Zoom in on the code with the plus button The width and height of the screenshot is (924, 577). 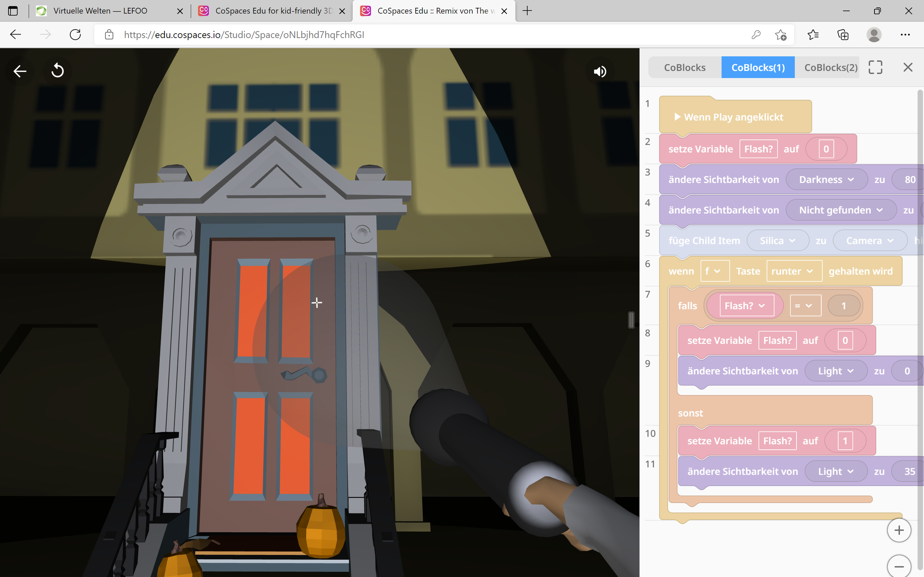[899, 530]
